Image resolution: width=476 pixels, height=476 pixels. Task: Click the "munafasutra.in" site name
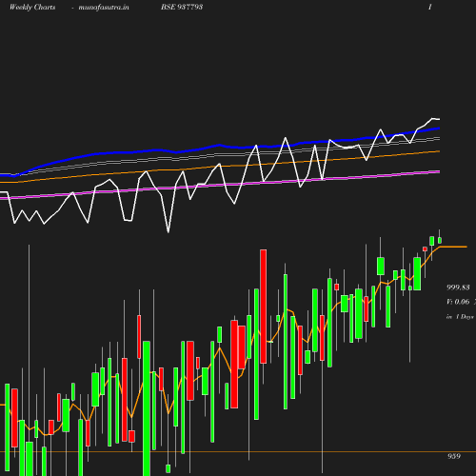(104, 8)
